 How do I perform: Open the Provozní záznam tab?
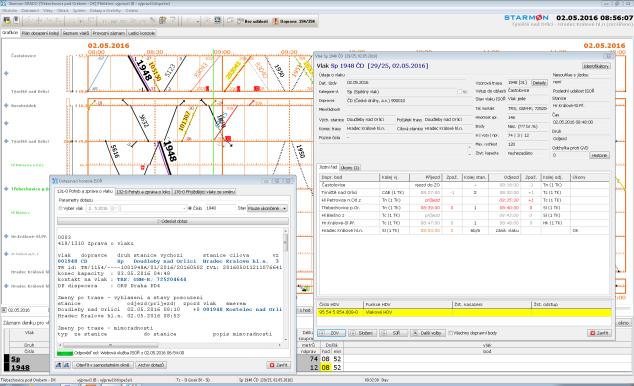(x=108, y=33)
